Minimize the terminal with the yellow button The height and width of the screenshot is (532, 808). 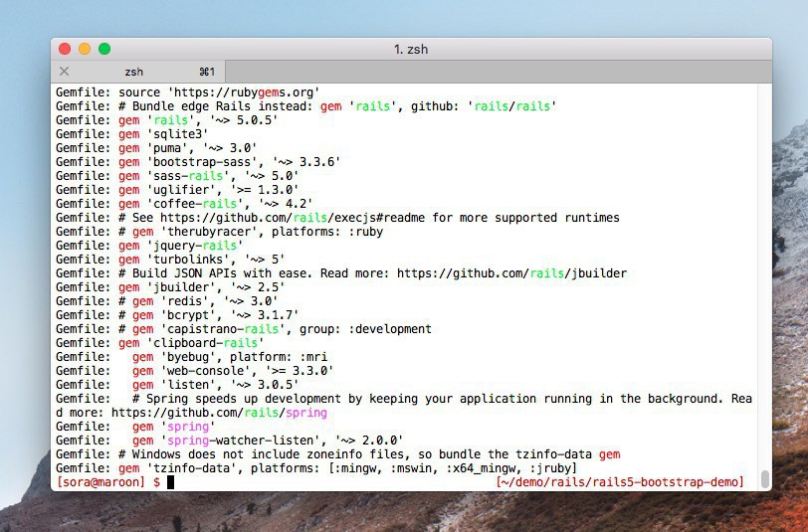(85, 49)
